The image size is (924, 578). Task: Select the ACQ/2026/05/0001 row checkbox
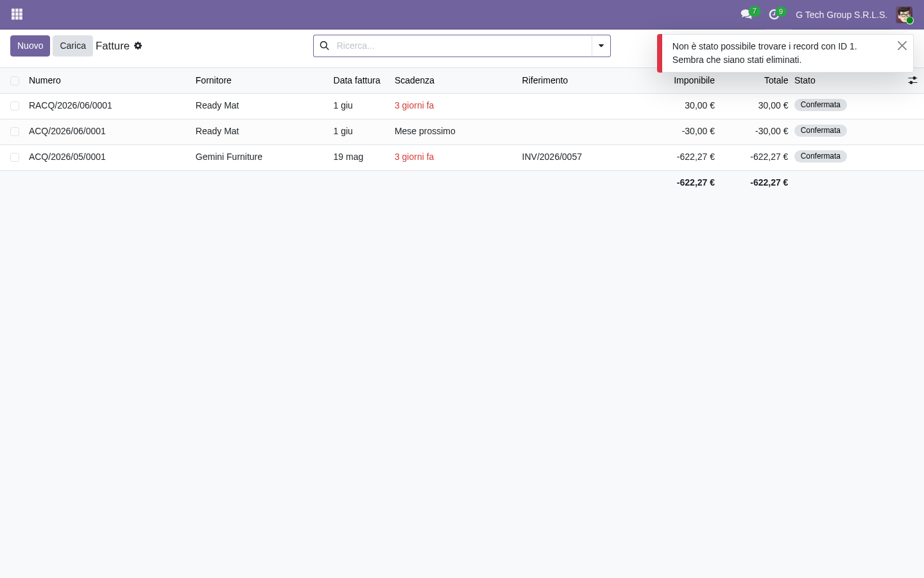click(15, 157)
